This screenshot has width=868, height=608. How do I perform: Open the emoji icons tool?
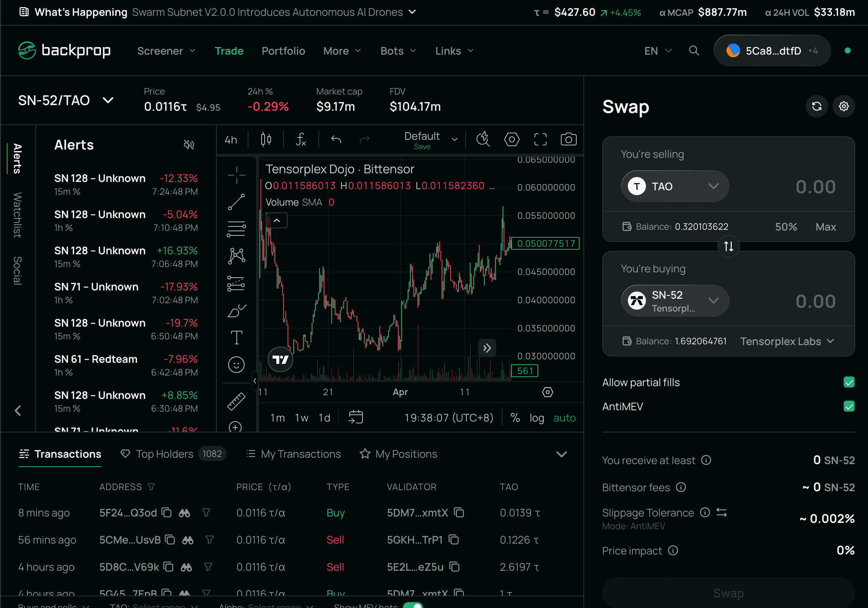click(236, 365)
